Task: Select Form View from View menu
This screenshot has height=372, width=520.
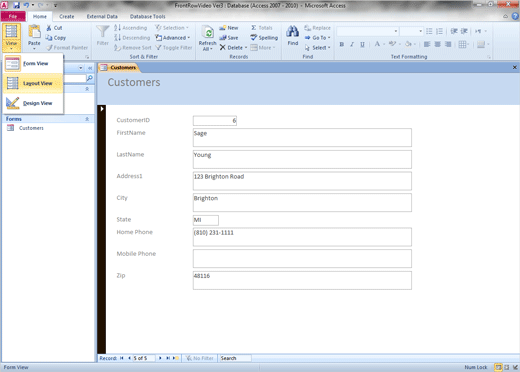Action: [33, 63]
